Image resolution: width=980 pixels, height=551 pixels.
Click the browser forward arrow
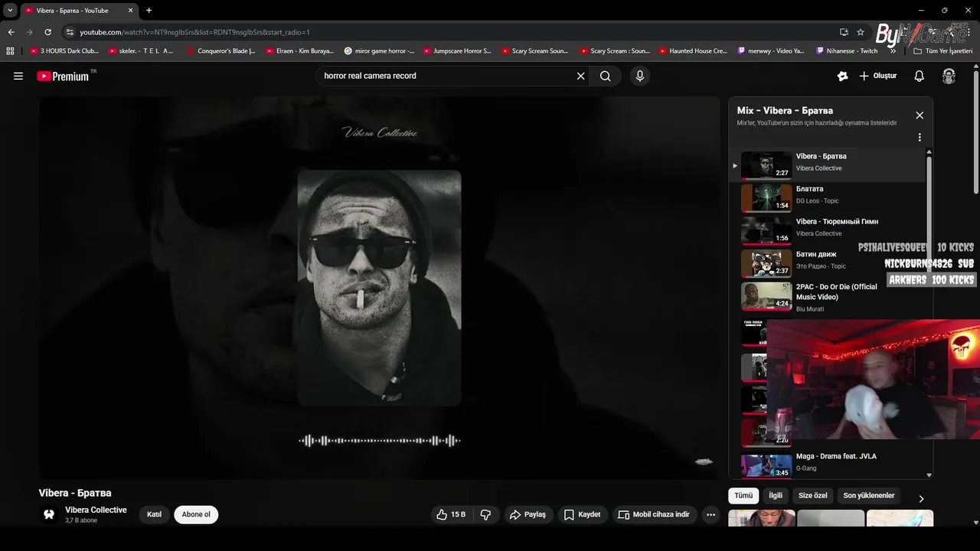(x=29, y=32)
